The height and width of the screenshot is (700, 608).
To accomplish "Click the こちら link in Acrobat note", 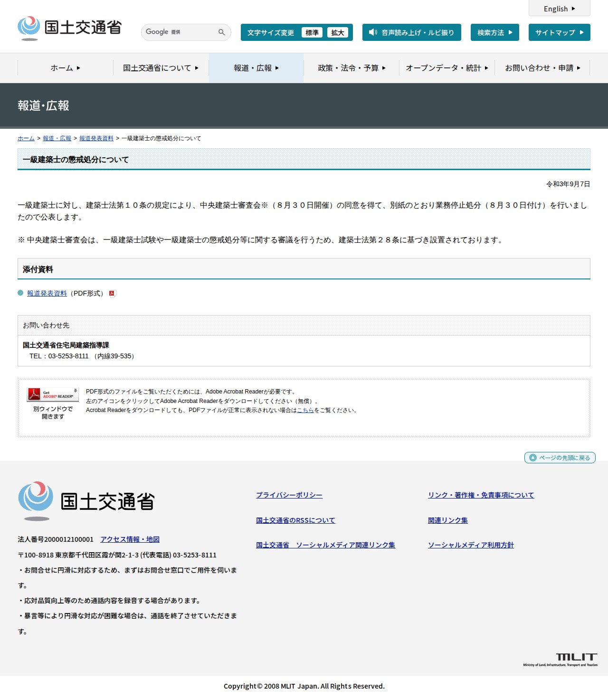I will [x=305, y=410].
